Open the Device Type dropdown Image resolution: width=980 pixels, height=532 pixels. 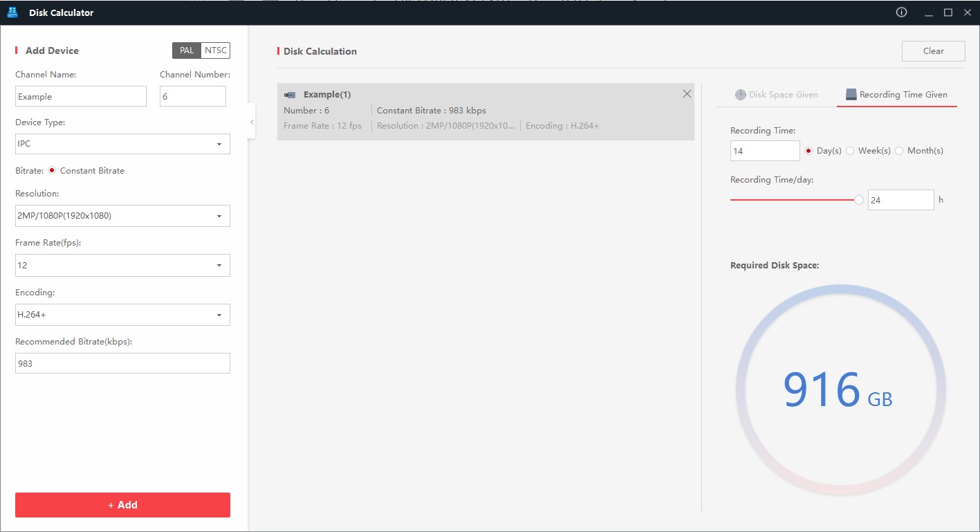click(x=122, y=144)
